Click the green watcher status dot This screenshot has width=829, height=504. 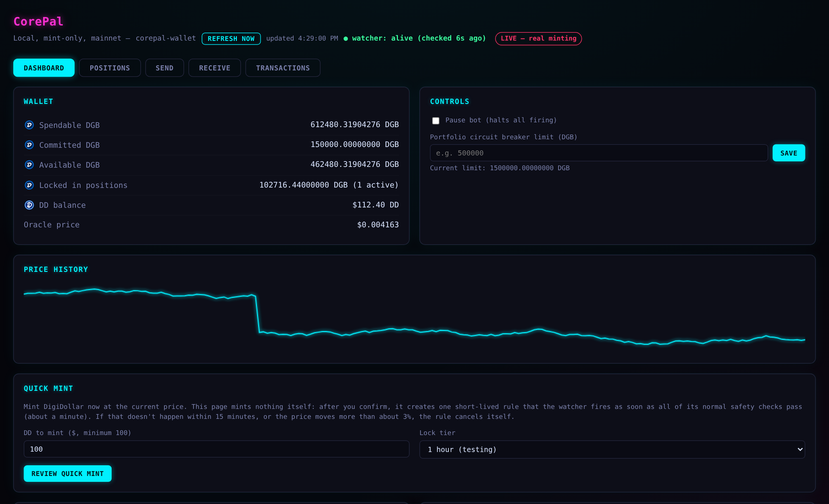[x=346, y=38]
